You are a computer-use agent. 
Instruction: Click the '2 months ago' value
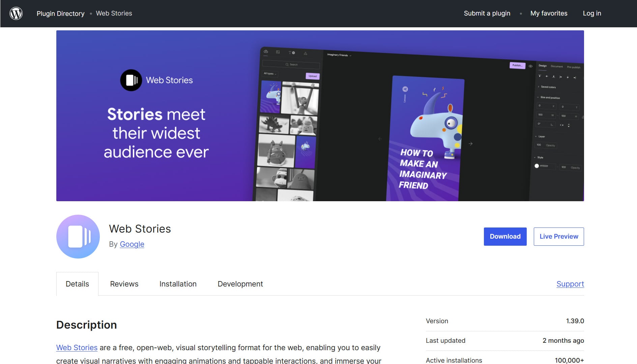[x=563, y=340]
